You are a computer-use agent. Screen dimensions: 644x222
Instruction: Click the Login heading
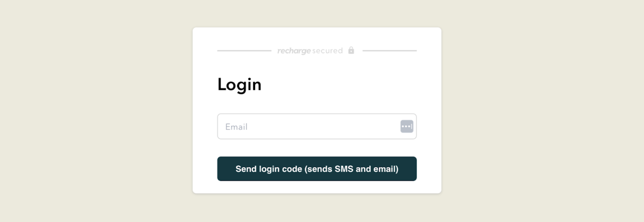point(239,85)
